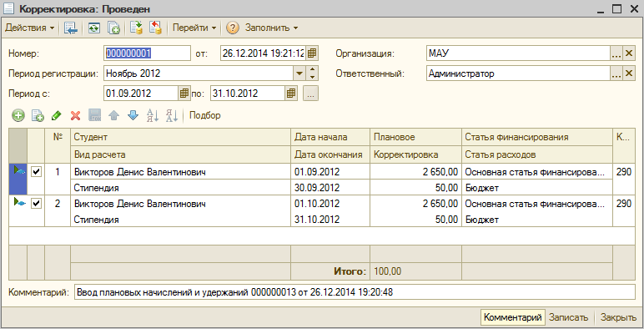Uncheck the checkbox in row 1
The image size is (644, 329).
(36, 171)
